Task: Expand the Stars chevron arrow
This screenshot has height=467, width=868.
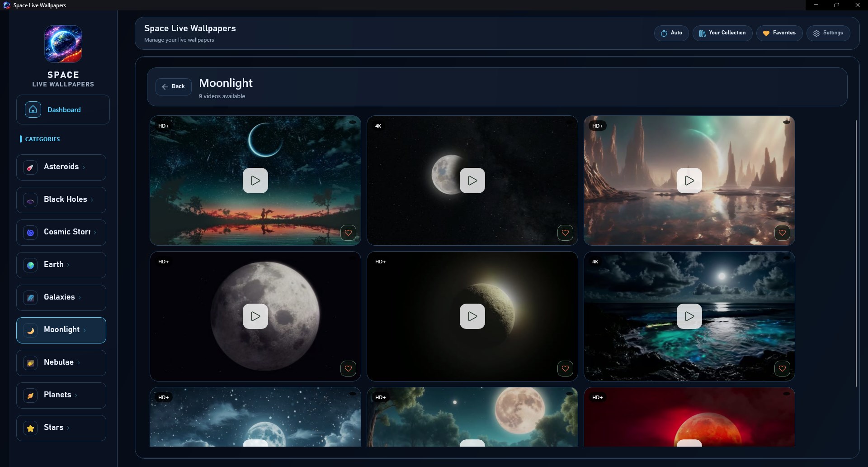Action: coord(68,428)
